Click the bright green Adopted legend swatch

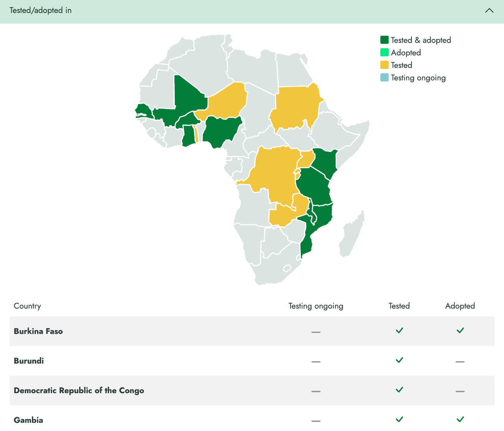coord(384,52)
